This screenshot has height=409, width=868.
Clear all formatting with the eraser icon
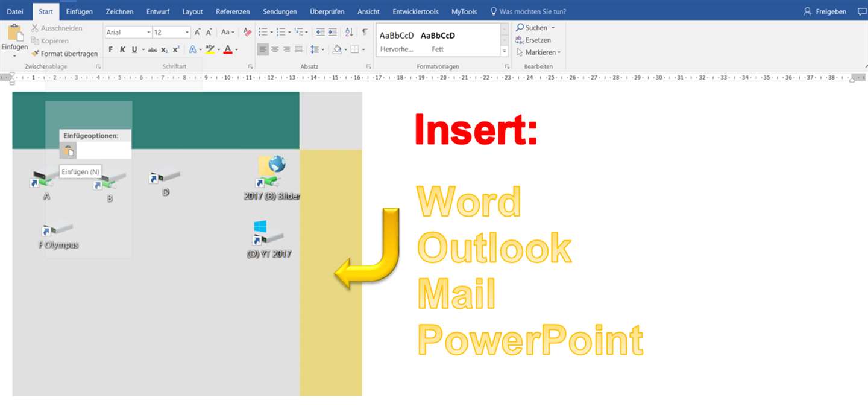click(247, 33)
